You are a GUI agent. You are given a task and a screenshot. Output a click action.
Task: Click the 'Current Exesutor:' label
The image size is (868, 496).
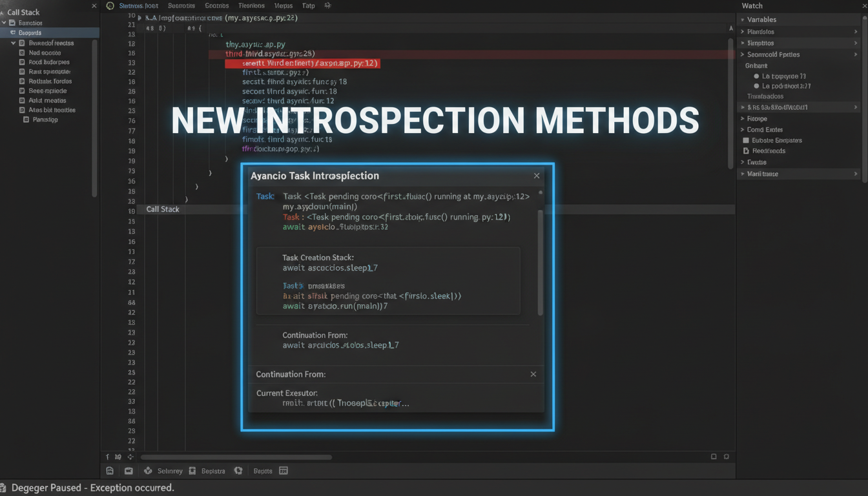287,393
